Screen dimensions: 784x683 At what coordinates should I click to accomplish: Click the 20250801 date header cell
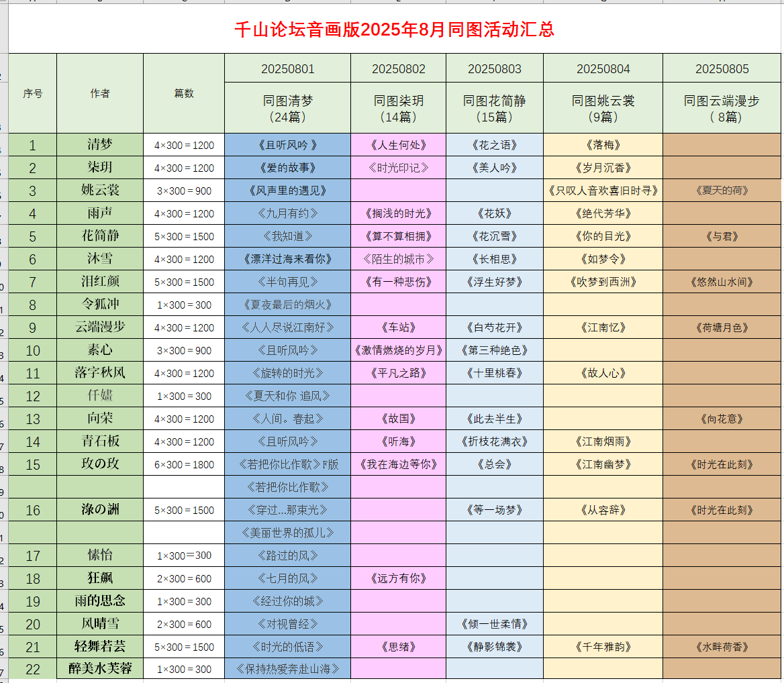click(x=287, y=68)
